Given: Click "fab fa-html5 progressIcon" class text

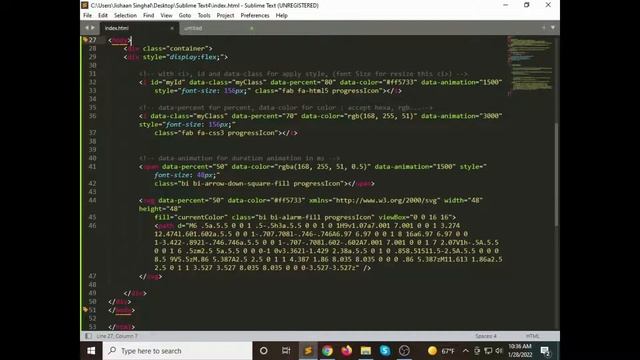Looking at the screenshot, I should [334, 91].
